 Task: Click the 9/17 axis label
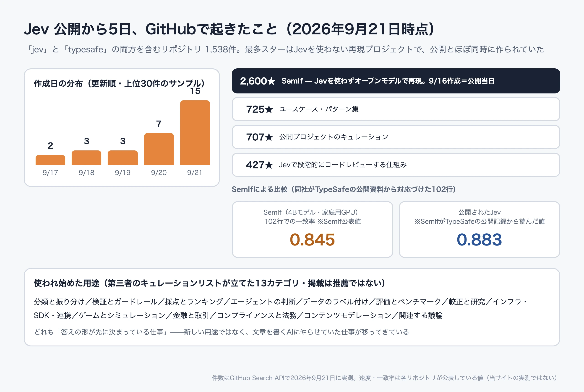(x=50, y=173)
